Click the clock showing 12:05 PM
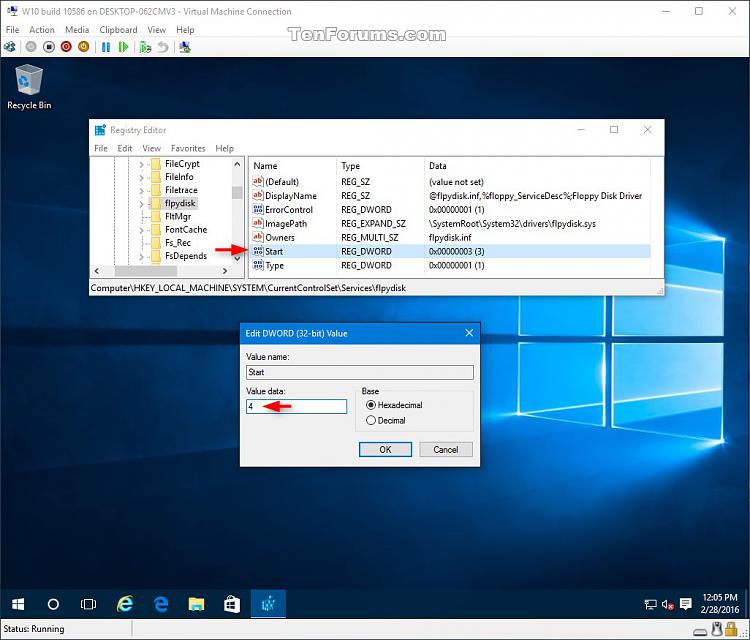Screen dimensions: 750x640 tap(720, 597)
